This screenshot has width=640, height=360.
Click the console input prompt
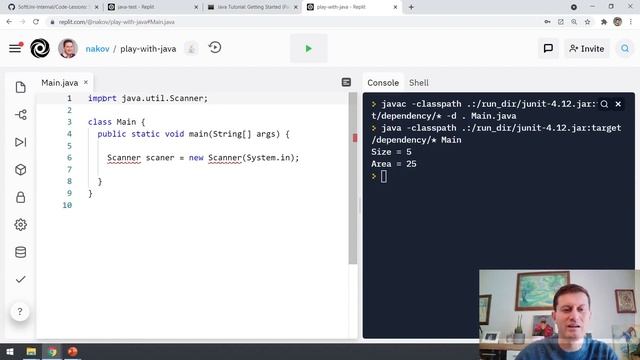(384, 176)
